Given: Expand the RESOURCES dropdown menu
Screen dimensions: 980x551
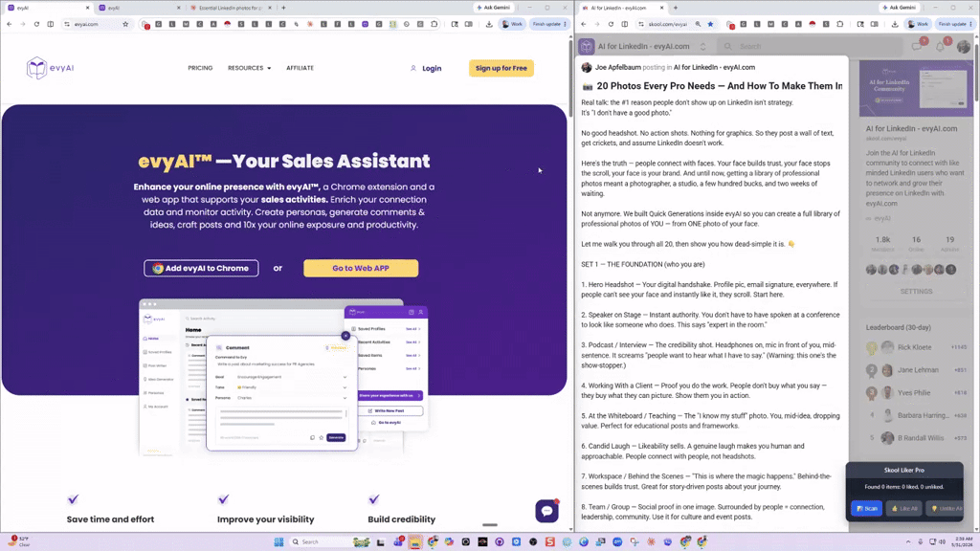Looking at the screenshot, I should click(249, 68).
